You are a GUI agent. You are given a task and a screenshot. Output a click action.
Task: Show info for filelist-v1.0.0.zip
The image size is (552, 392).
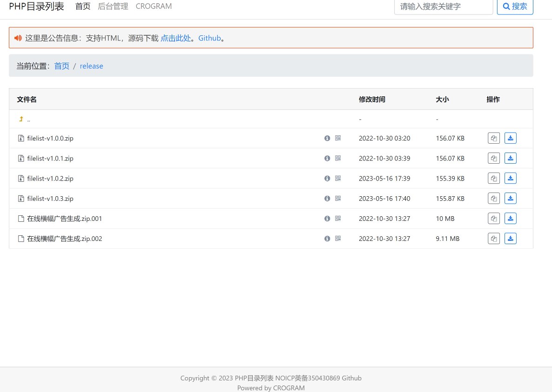coord(327,138)
